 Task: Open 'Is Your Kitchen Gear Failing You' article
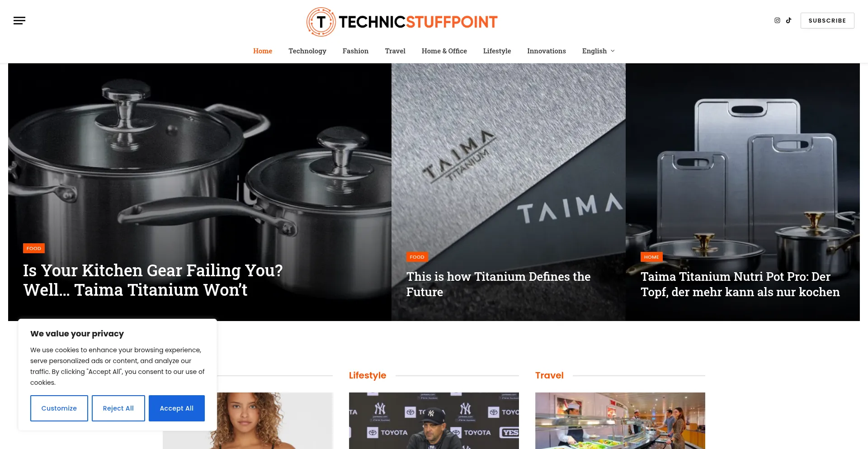point(153,280)
